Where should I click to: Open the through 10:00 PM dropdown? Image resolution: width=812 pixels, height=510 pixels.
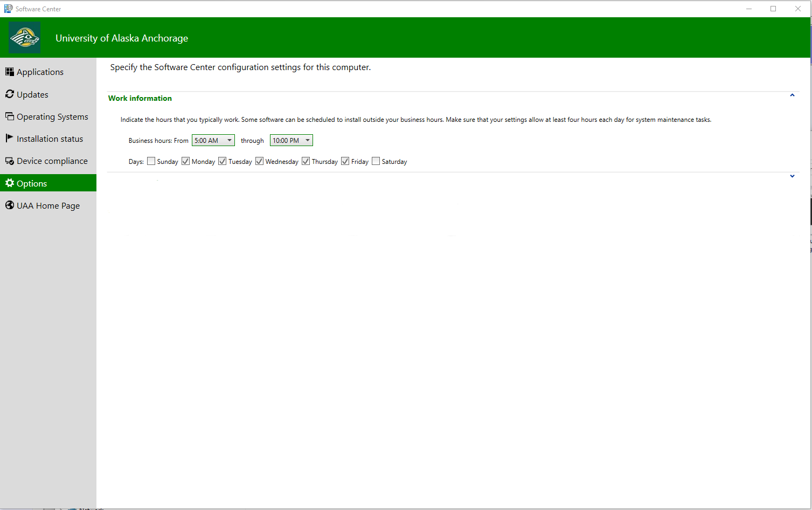[x=292, y=141]
